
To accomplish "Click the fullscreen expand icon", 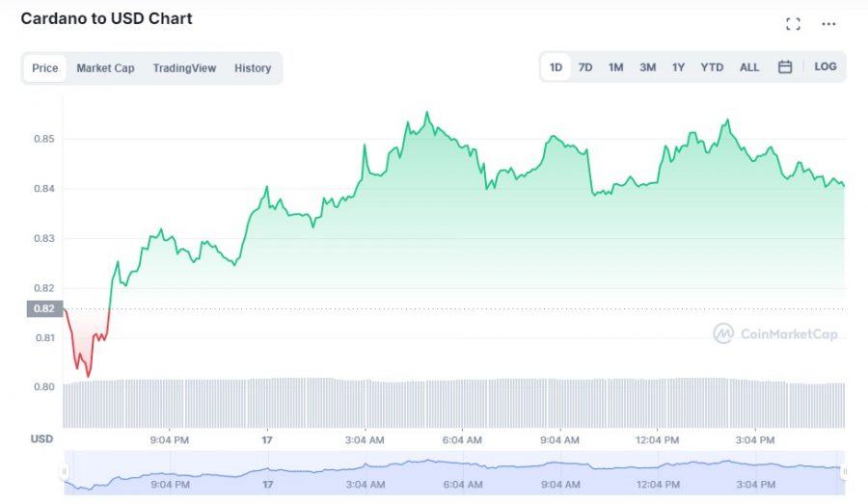I will tap(793, 24).
